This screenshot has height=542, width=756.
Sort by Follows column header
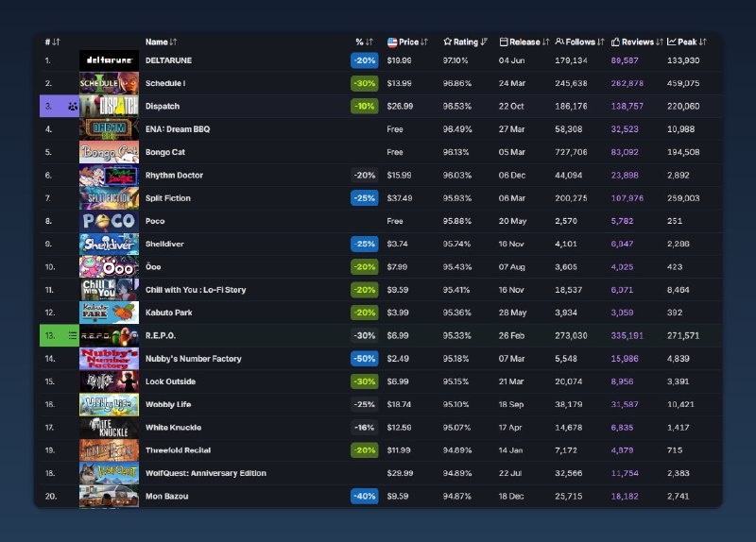tap(579, 42)
